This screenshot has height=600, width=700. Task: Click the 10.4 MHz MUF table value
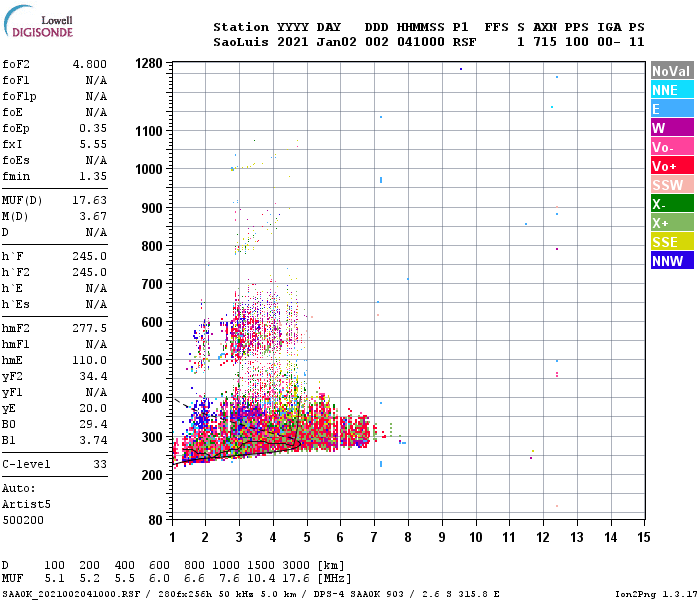click(261, 579)
